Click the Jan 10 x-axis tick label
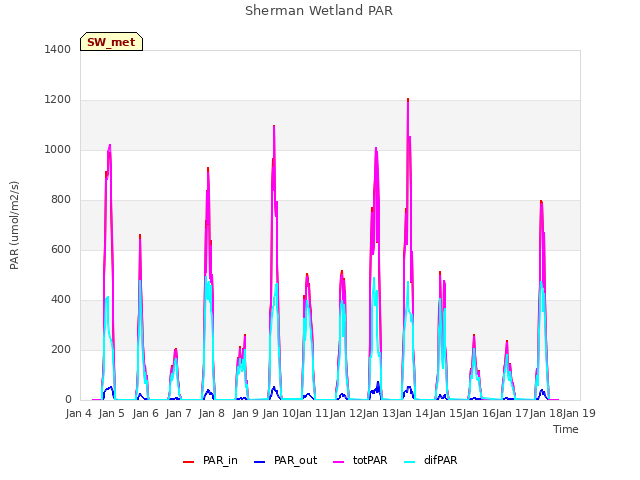Screen dimensions: 640x480 279,413
